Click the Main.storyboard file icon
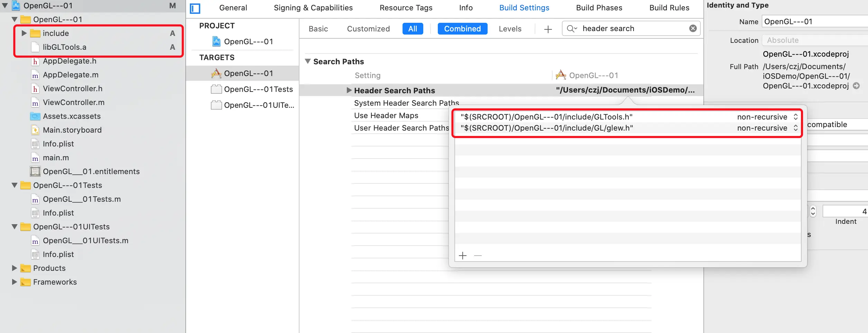868x333 pixels. point(35,130)
